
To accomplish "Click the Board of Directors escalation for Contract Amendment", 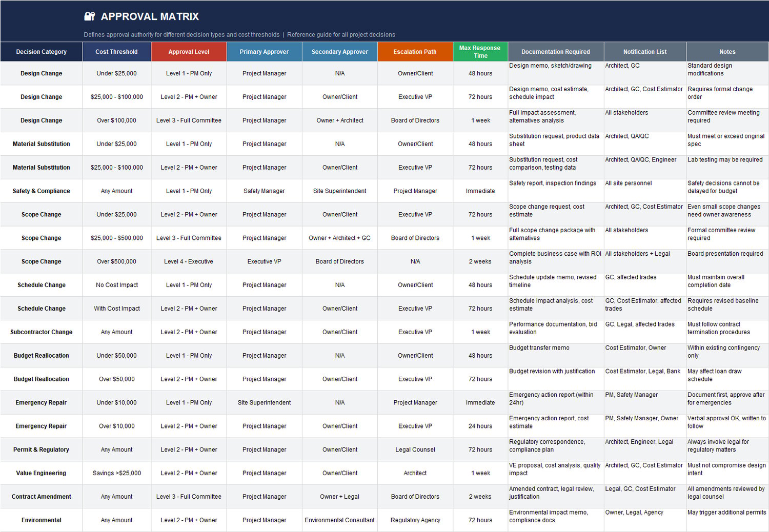I will click(415, 496).
